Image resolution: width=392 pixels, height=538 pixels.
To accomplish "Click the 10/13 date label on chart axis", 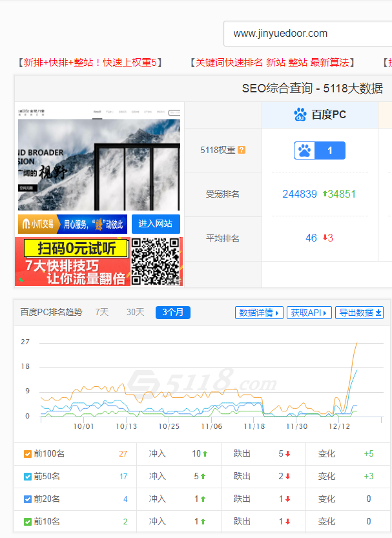I will 126,426.
